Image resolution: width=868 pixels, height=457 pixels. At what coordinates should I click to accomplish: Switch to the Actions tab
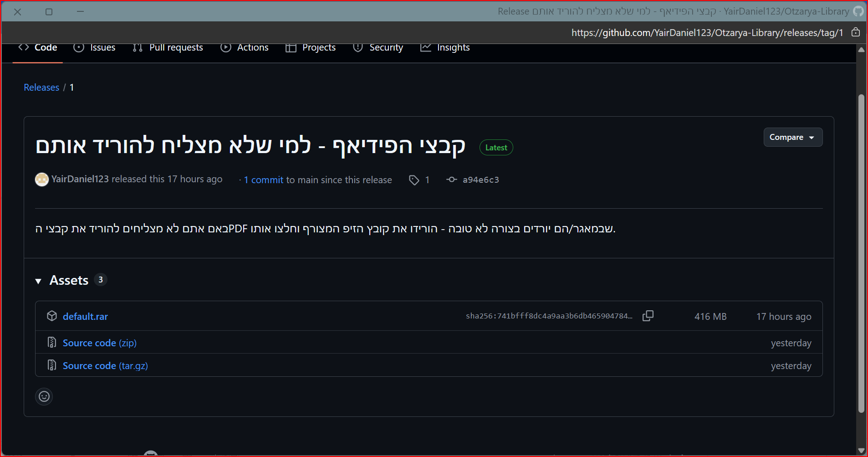point(244,47)
